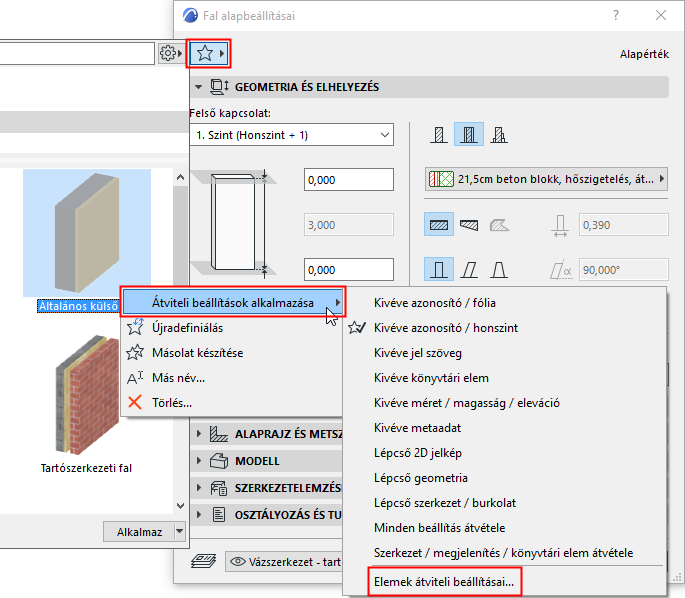
Task: Select Minden beállítás átvétele option
Action: tap(505, 528)
